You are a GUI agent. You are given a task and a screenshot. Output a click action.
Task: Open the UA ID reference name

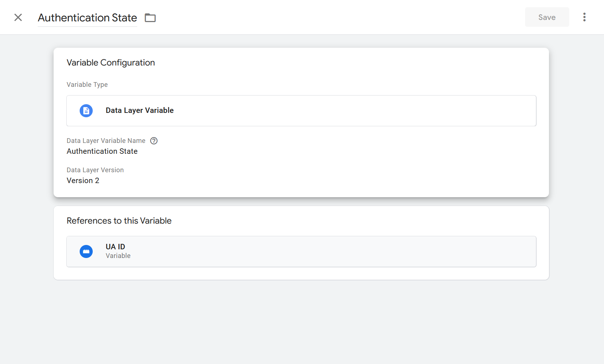click(x=115, y=247)
